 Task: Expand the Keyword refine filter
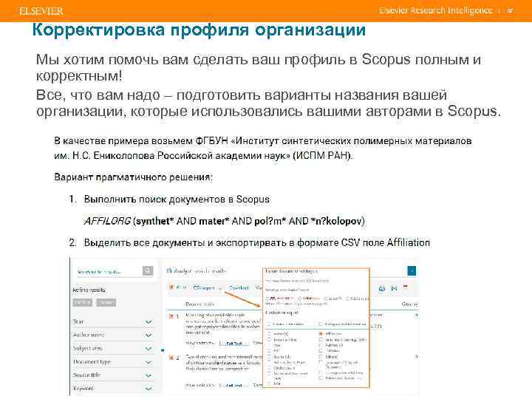click(149, 389)
